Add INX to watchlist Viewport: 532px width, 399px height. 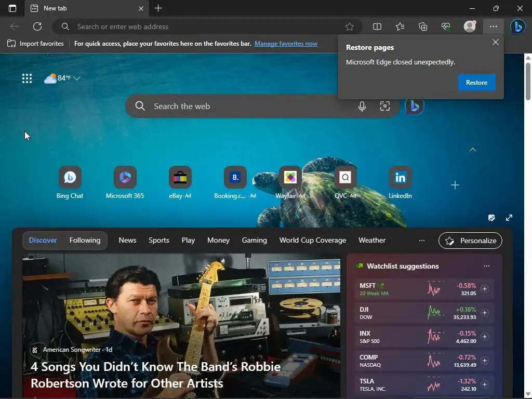click(485, 337)
